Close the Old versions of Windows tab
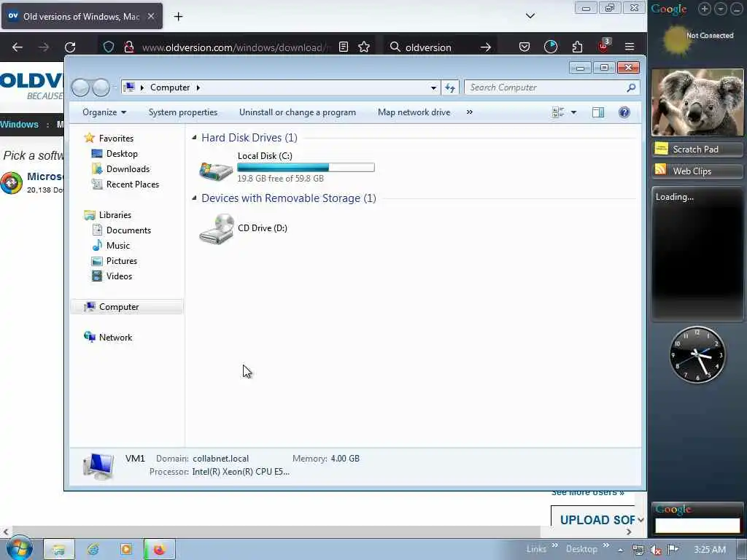The width and height of the screenshot is (747, 560). click(150, 16)
